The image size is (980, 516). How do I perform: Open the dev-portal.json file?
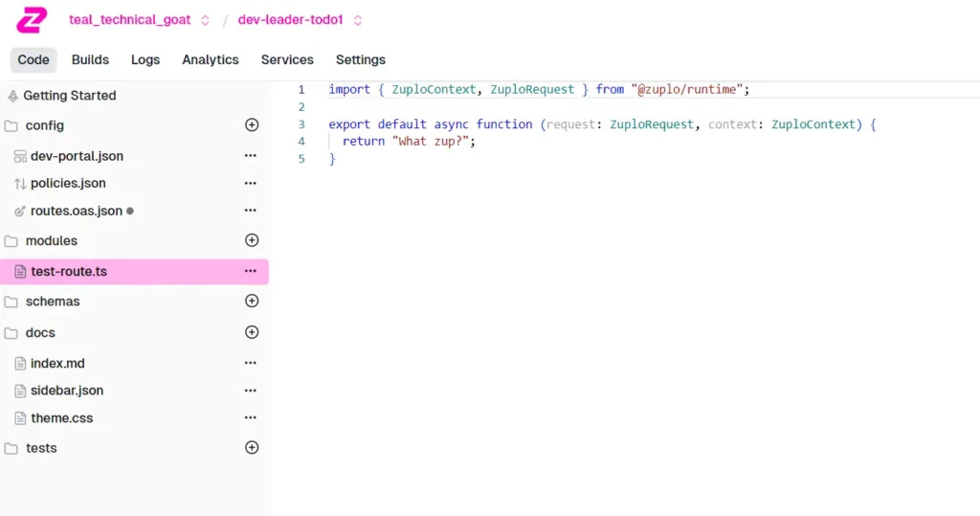coord(77,156)
